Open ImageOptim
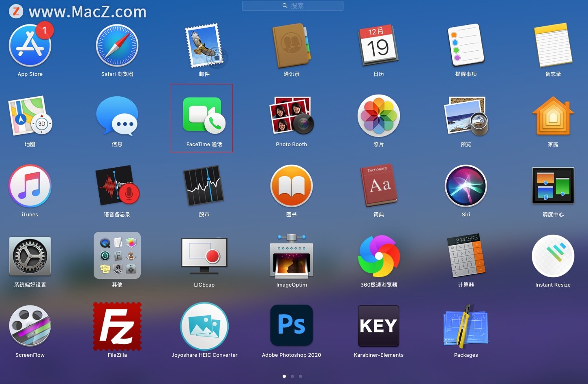This screenshot has width=588, height=384. pos(292,256)
